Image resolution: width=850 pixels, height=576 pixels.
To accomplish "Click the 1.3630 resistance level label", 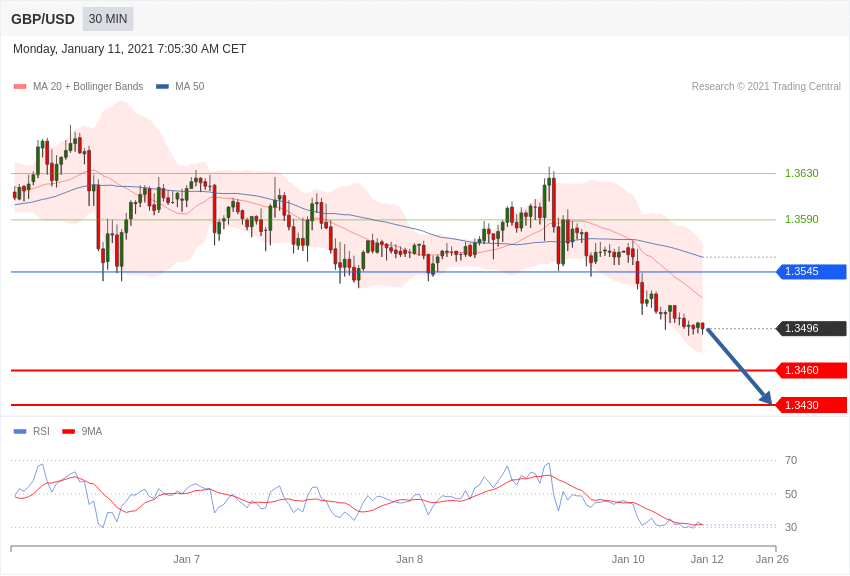I will coord(802,173).
